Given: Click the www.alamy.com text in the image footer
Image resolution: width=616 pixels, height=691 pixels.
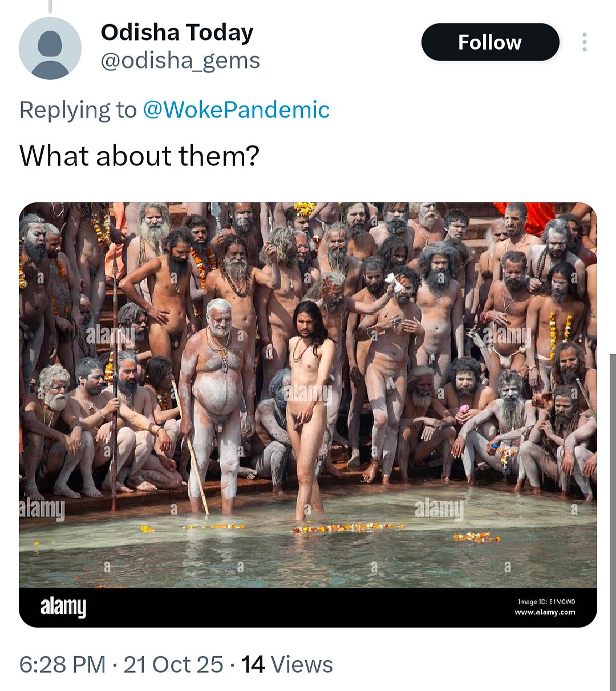Looking at the screenshot, I should click(545, 612).
